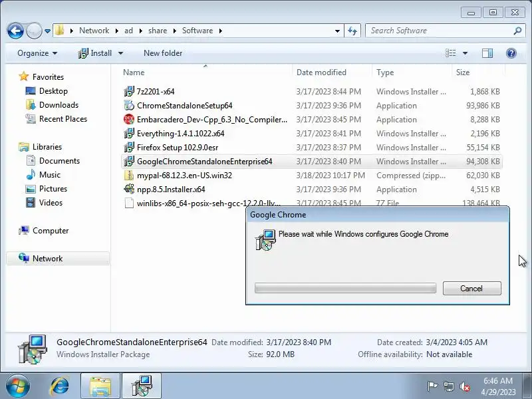
Task: Open Explorer Help icon
Action: [x=511, y=53]
